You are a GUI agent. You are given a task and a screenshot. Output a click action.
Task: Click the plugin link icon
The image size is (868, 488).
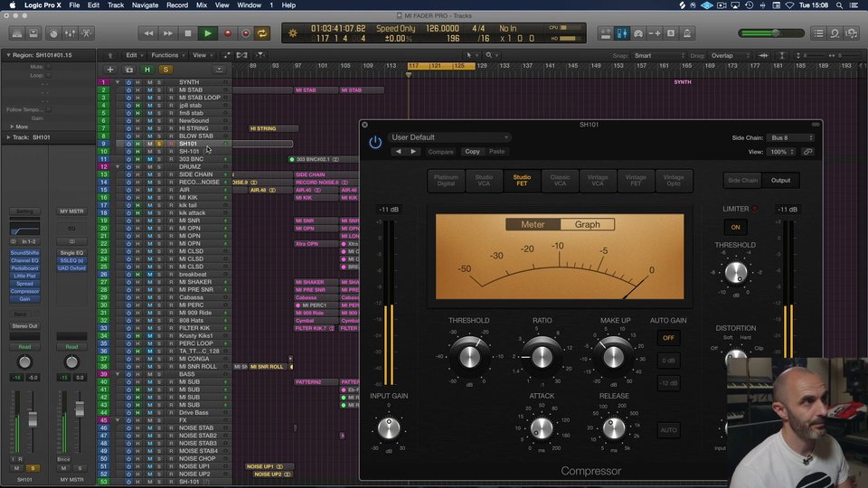pyautogui.click(x=807, y=152)
